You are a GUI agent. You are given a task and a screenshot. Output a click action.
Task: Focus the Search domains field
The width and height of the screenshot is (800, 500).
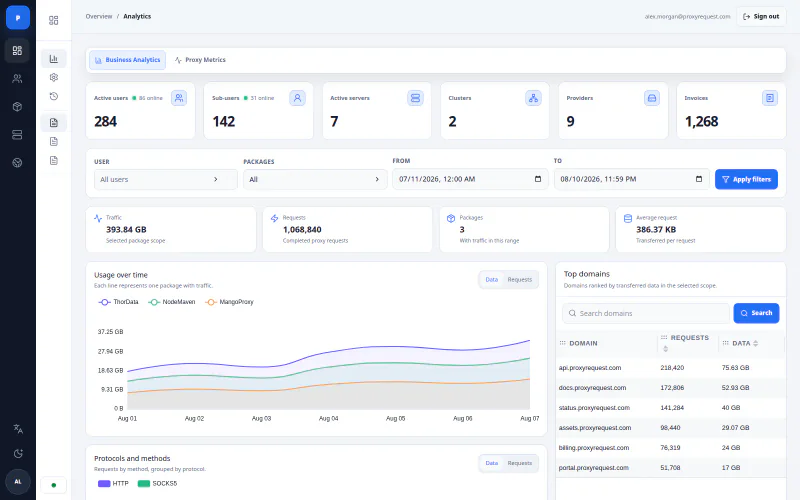coord(646,313)
